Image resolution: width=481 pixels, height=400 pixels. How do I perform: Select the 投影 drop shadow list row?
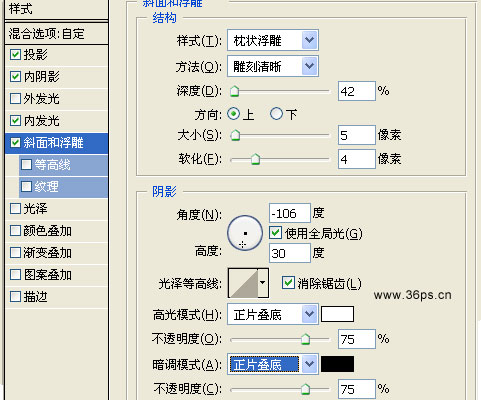[x=57, y=55]
